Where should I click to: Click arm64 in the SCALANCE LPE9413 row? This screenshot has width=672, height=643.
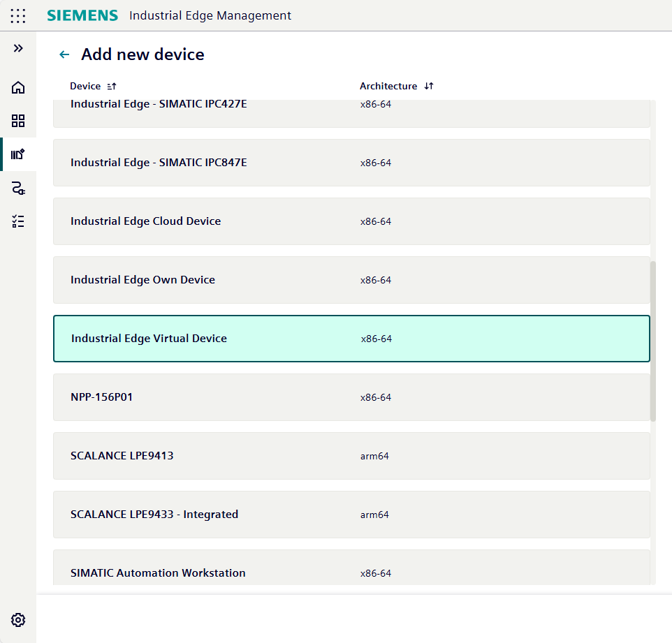[374, 456]
